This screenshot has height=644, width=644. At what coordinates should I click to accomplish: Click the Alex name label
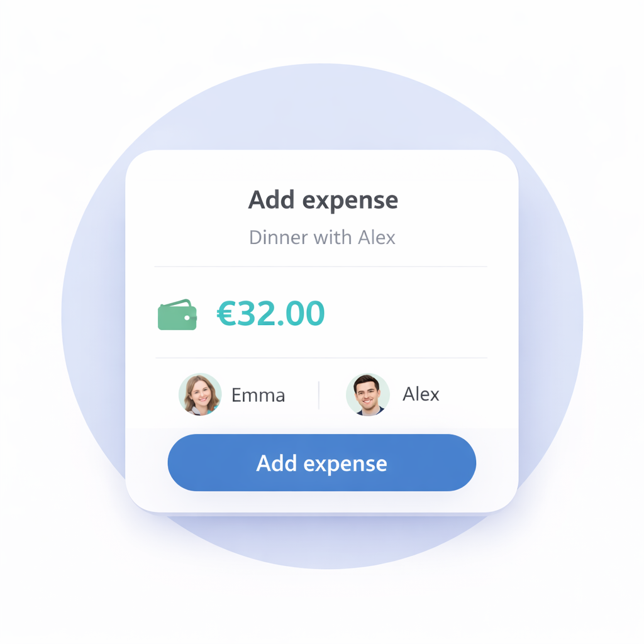pos(421,394)
